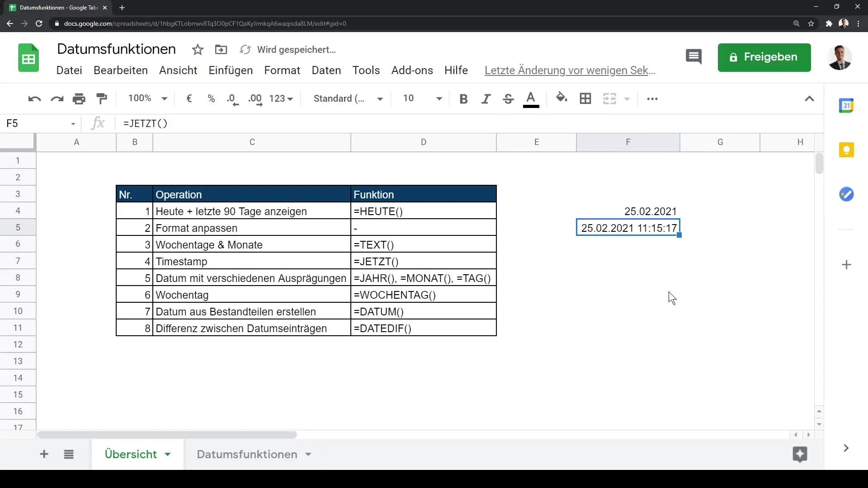Decrease decimal places button
The width and height of the screenshot is (868, 488).
coord(233,99)
